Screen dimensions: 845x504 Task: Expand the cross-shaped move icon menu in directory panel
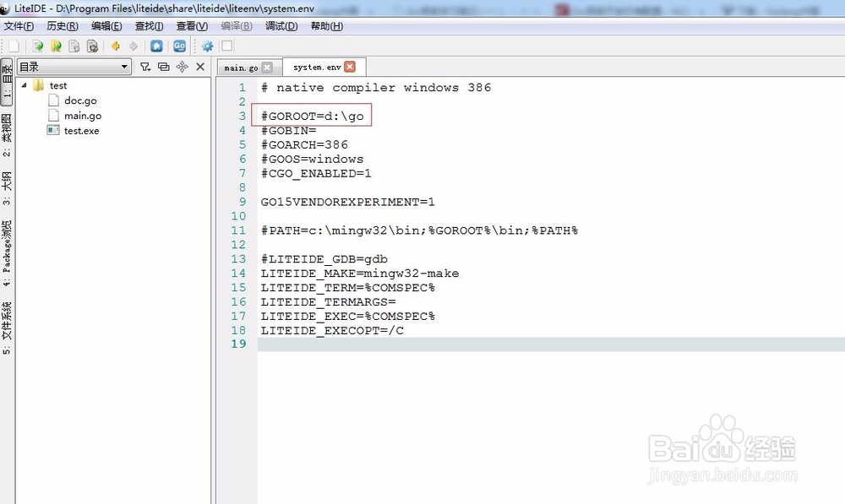(x=182, y=66)
